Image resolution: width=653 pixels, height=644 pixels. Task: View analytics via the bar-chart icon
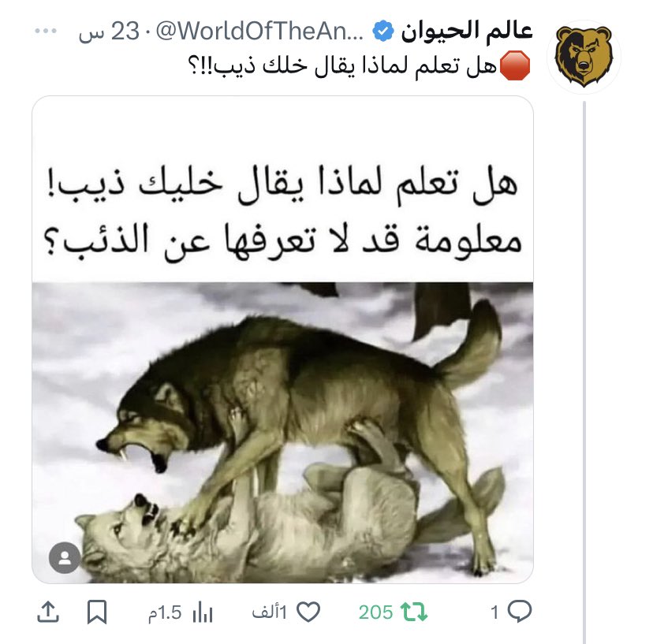point(203,612)
